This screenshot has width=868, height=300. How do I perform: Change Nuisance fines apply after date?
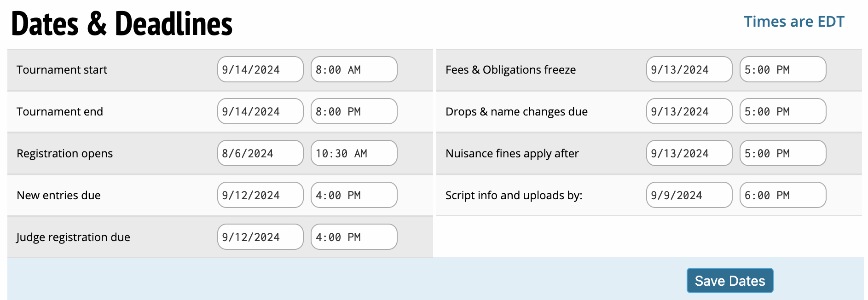(689, 153)
